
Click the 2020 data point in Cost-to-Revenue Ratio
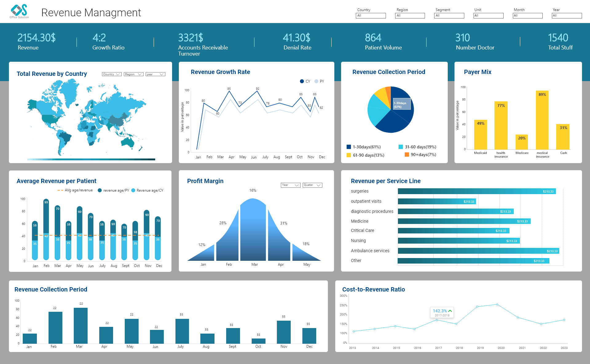[497, 304]
